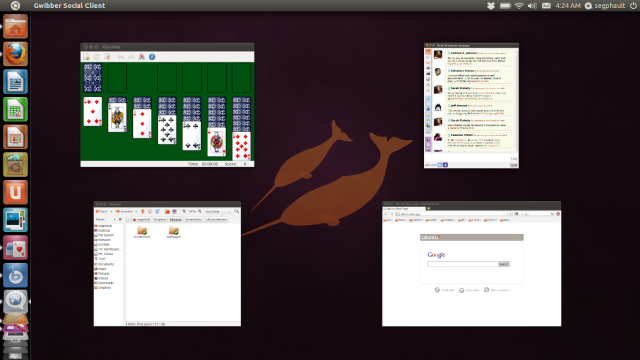
Task: Open Shotwell photo manager launcher icon
Action: 16,220
